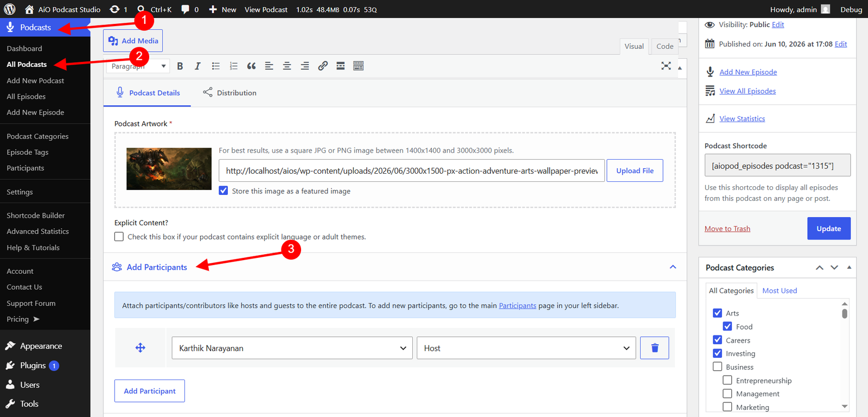Toggle bold formatting
This screenshot has height=417, width=868.
[180, 66]
